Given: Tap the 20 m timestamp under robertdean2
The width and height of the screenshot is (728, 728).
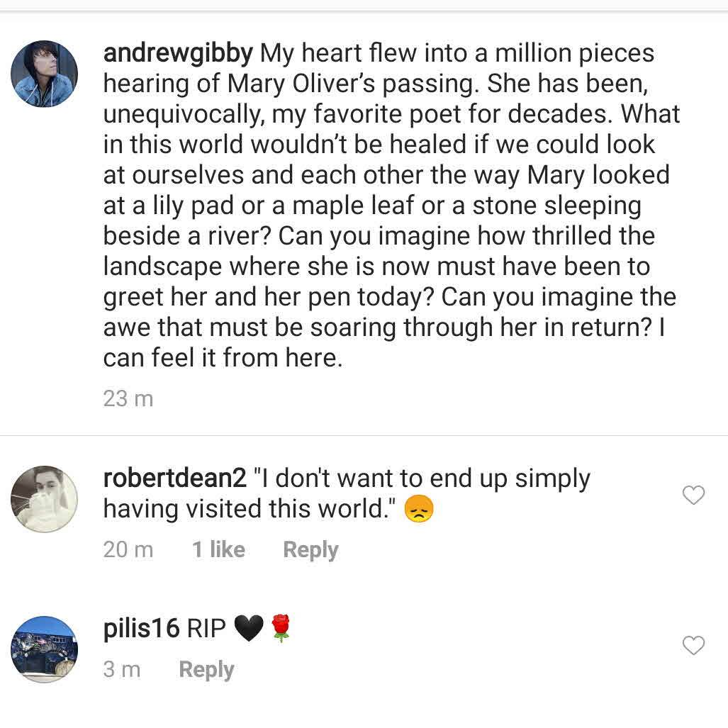Looking at the screenshot, I should point(128,550).
